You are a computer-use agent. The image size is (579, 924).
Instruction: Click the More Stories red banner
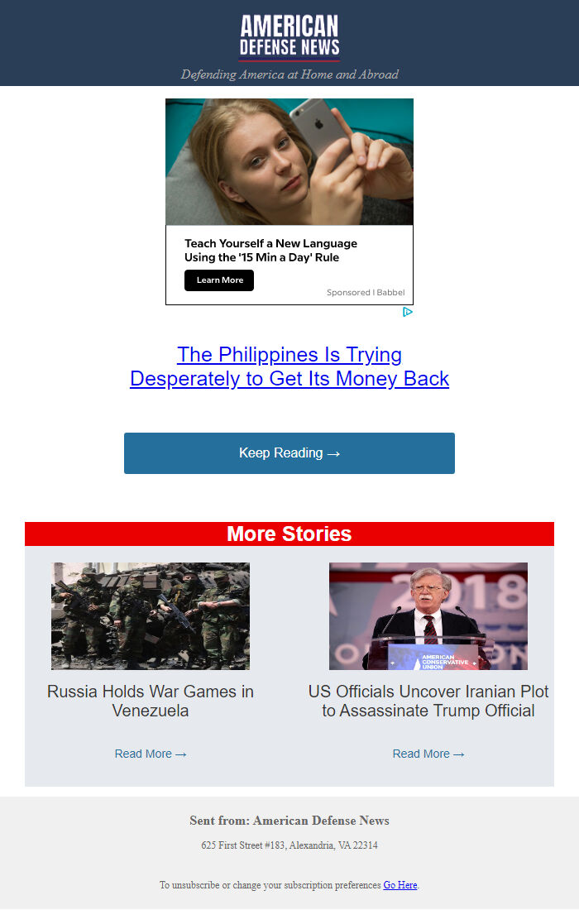click(289, 534)
